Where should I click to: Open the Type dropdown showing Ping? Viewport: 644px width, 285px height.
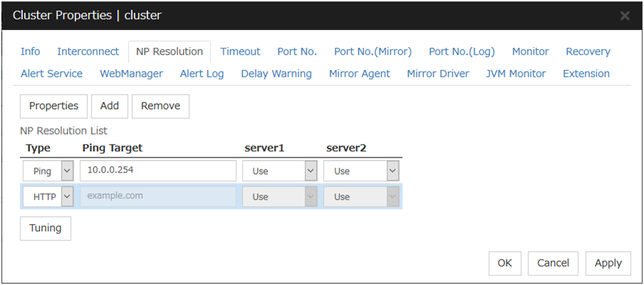pyautogui.click(x=48, y=171)
